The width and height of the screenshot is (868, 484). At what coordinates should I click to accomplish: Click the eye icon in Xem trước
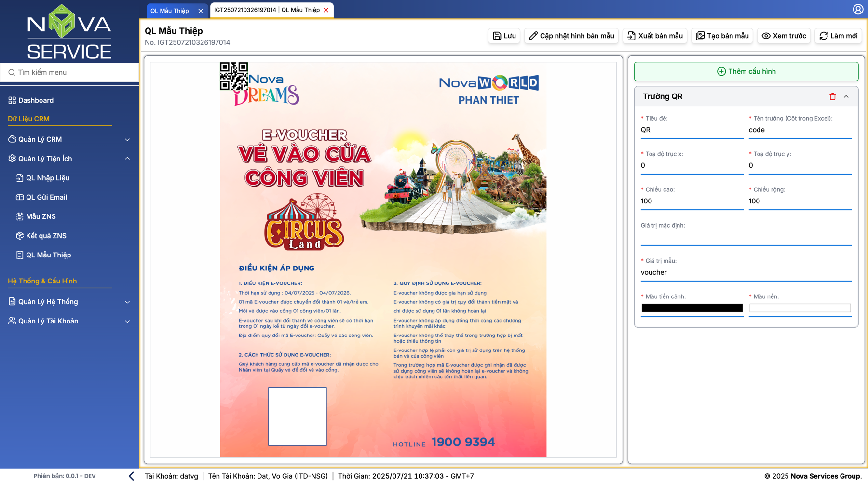[766, 36]
